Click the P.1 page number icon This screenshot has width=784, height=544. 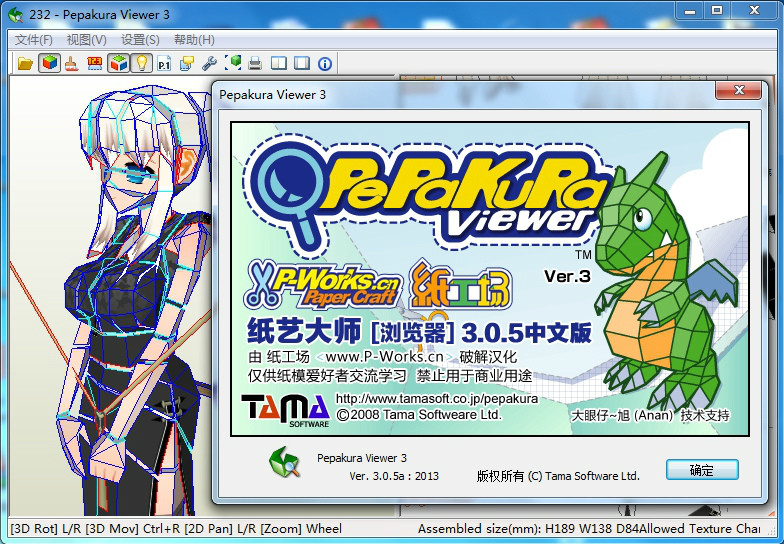point(164,64)
